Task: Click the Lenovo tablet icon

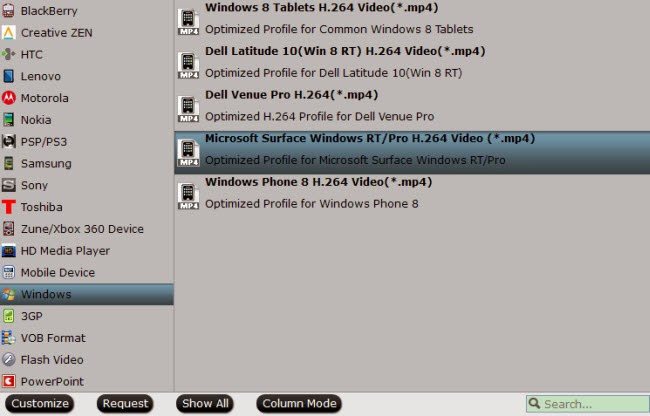Action: coord(8,76)
